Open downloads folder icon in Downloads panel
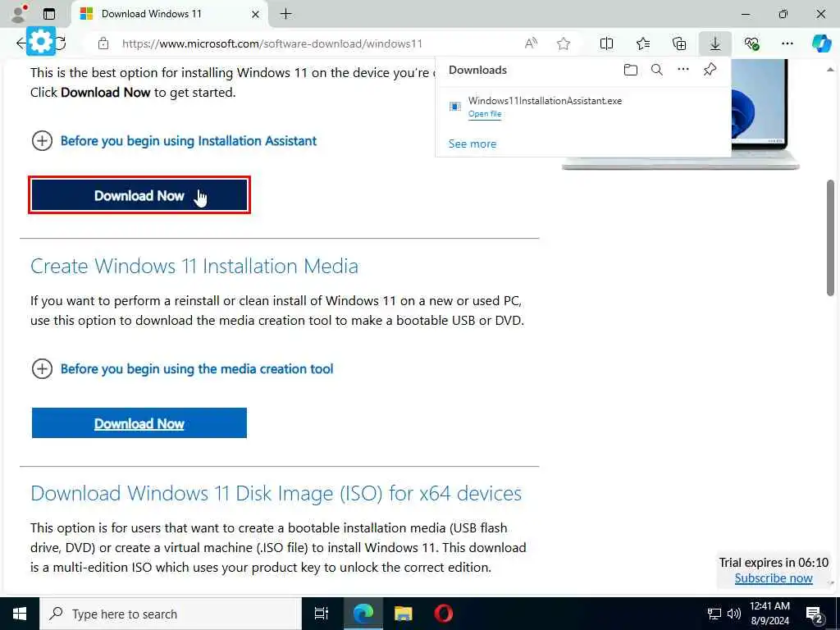This screenshot has height=630, width=840. (631, 70)
